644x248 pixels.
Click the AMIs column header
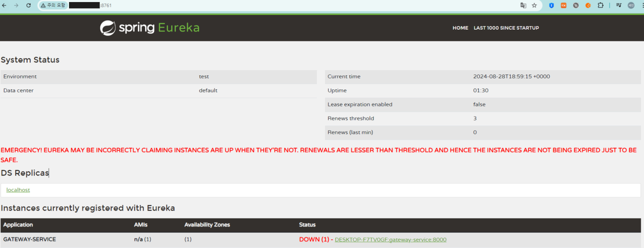(140, 225)
